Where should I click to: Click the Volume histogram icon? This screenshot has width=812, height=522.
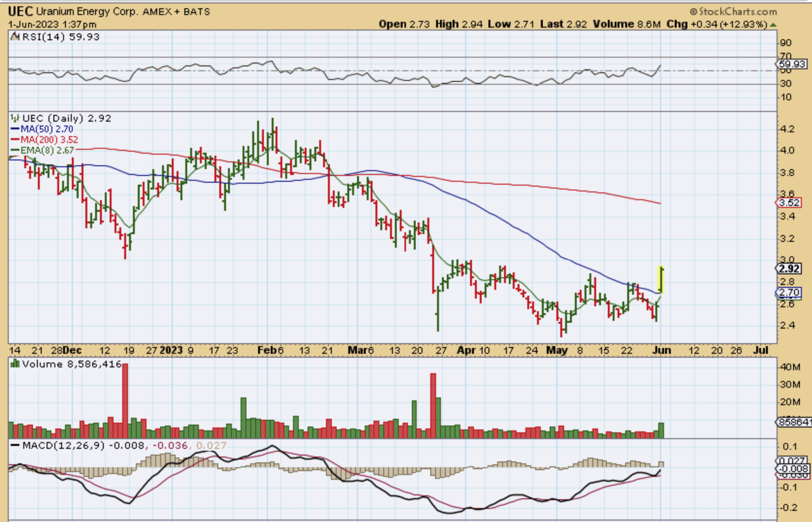(15, 364)
